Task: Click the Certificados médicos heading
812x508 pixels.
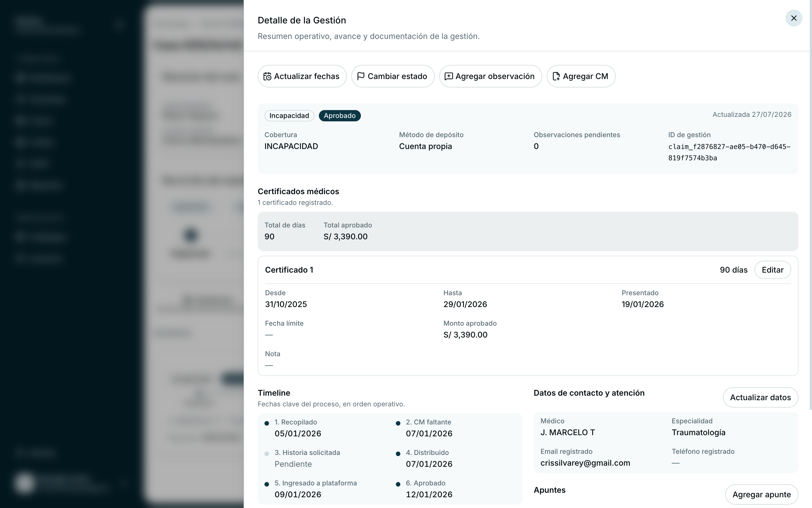Action: point(298,191)
